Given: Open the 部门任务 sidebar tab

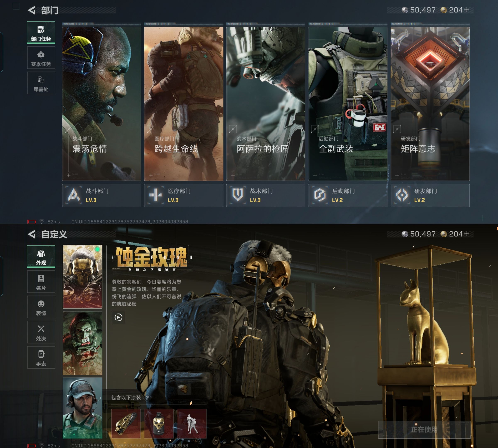Looking at the screenshot, I should [x=41, y=33].
